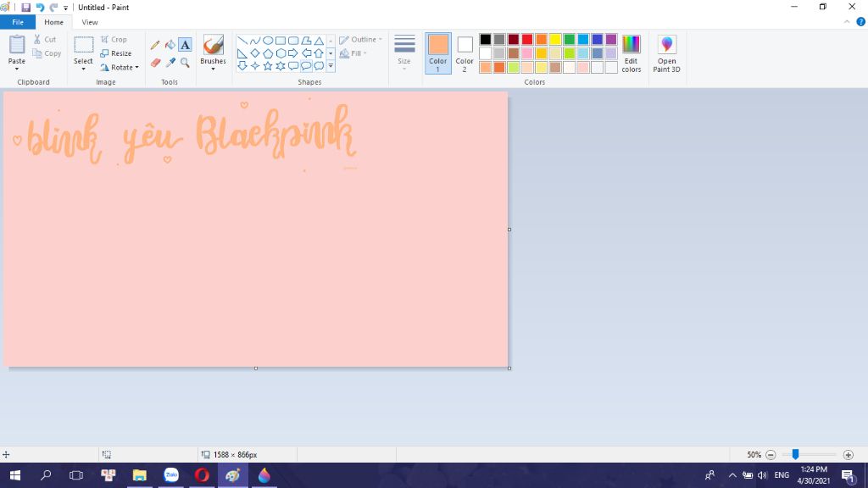Viewport: 868px width, 488px height.
Task: Choose the Rectangle shape
Action: point(281,41)
